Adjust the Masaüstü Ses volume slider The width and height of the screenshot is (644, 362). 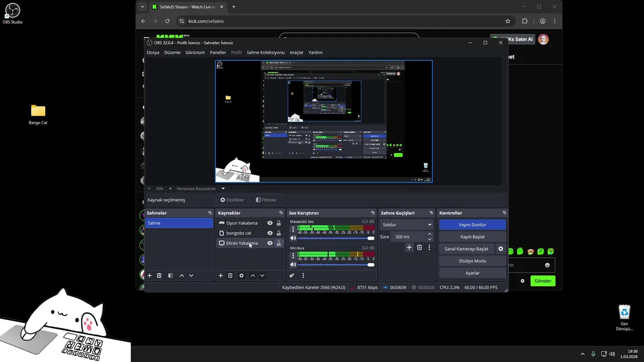point(336,238)
